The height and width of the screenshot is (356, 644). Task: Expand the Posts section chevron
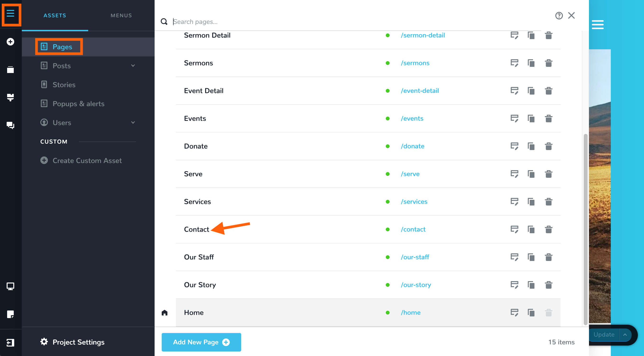[x=133, y=66]
